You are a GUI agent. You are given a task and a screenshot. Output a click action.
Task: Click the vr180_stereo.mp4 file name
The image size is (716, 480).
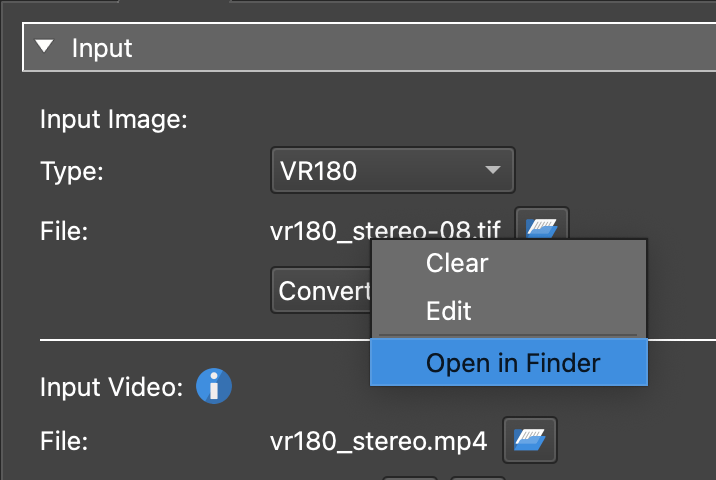pyautogui.click(x=378, y=439)
